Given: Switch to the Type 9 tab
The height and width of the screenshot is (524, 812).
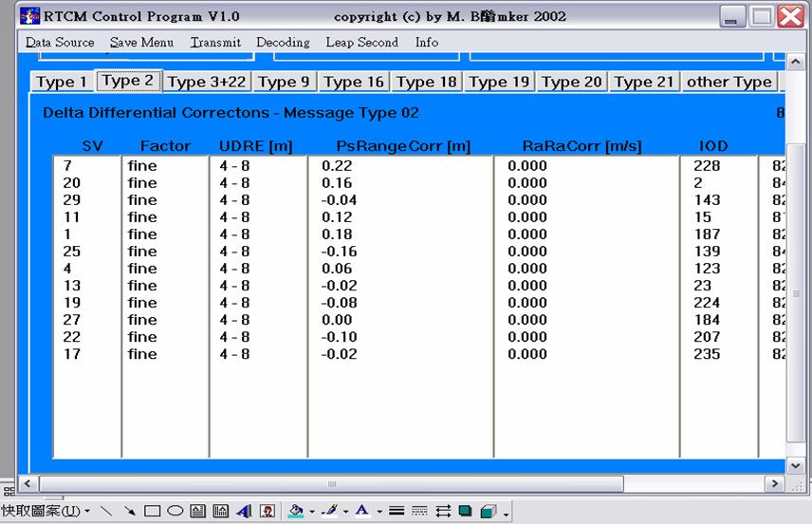Looking at the screenshot, I should [x=284, y=82].
